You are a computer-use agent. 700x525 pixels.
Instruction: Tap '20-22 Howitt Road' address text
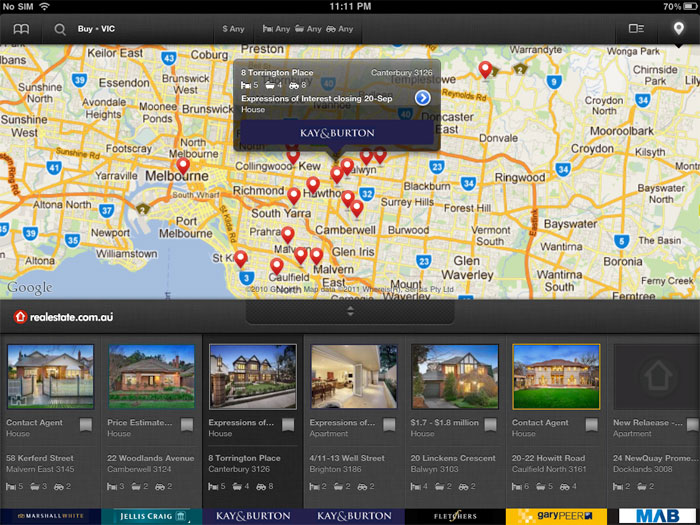tap(548, 458)
